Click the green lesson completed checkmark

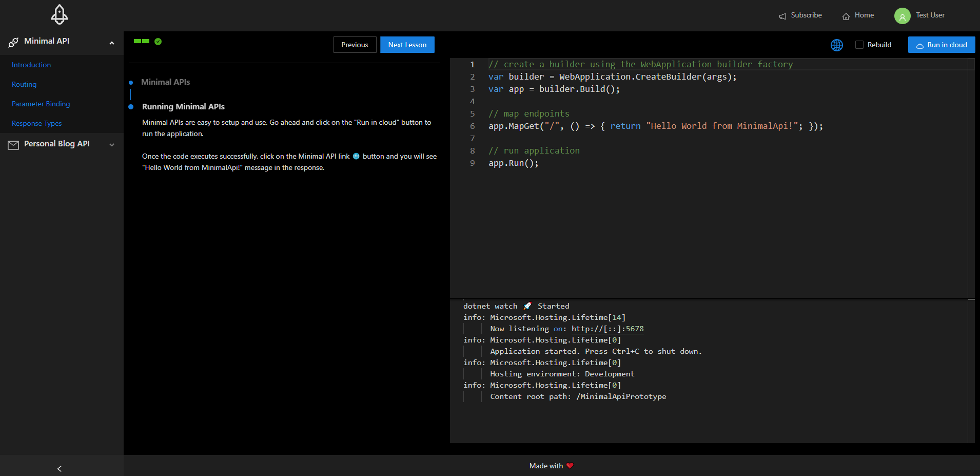click(158, 42)
